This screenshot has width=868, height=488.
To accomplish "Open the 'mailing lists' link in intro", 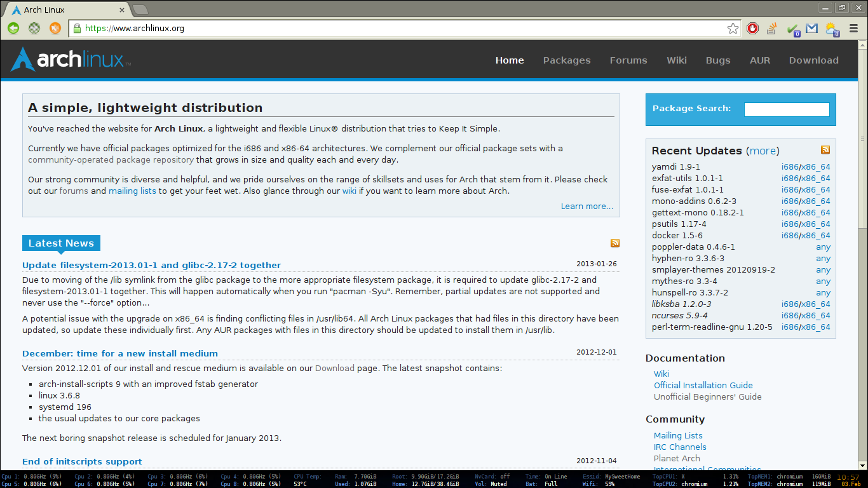I will click(132, 191).
